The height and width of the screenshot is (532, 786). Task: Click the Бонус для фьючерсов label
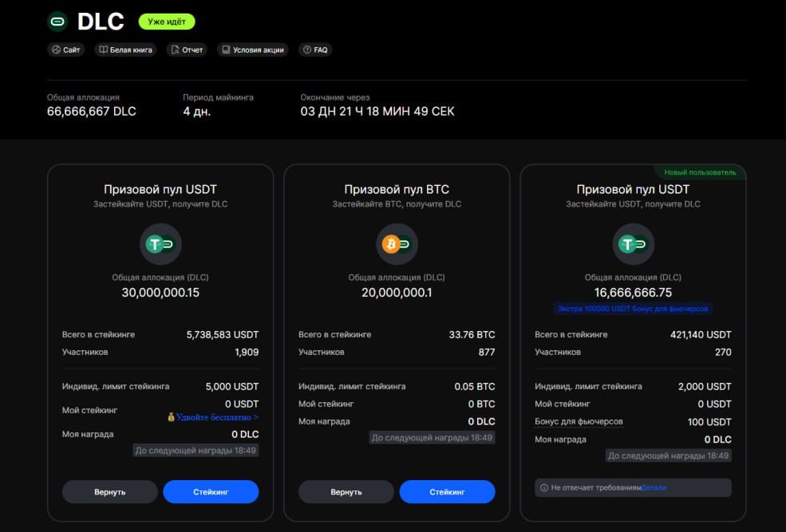579,422
